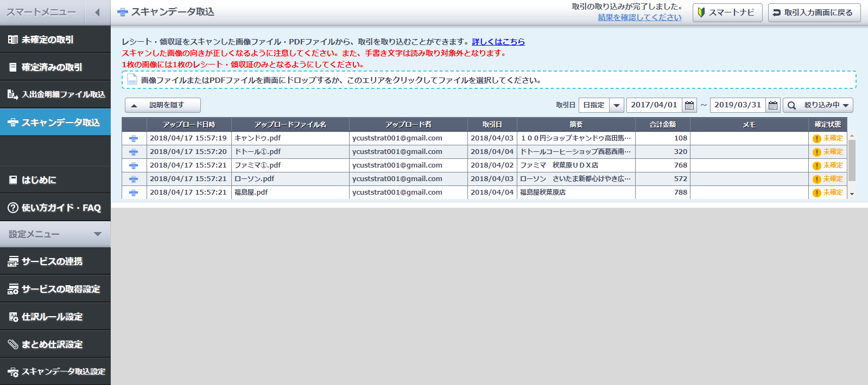
Task: Collapse the スマートメニュー sidebar arrow
Action: (98, 12)
